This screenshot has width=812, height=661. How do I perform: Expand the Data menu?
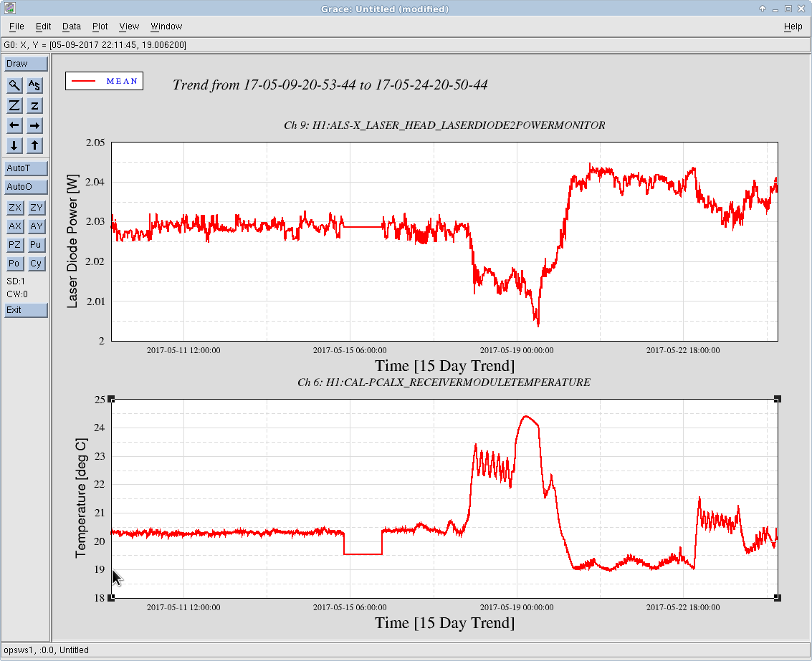[x=72, y=26]
